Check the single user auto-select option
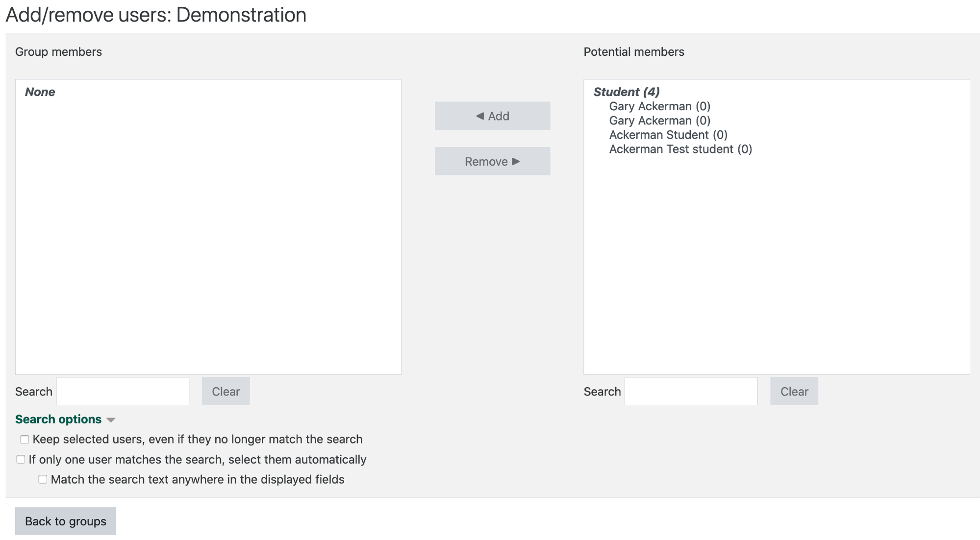This screenshot has width=980, height=540. (21, 459)
